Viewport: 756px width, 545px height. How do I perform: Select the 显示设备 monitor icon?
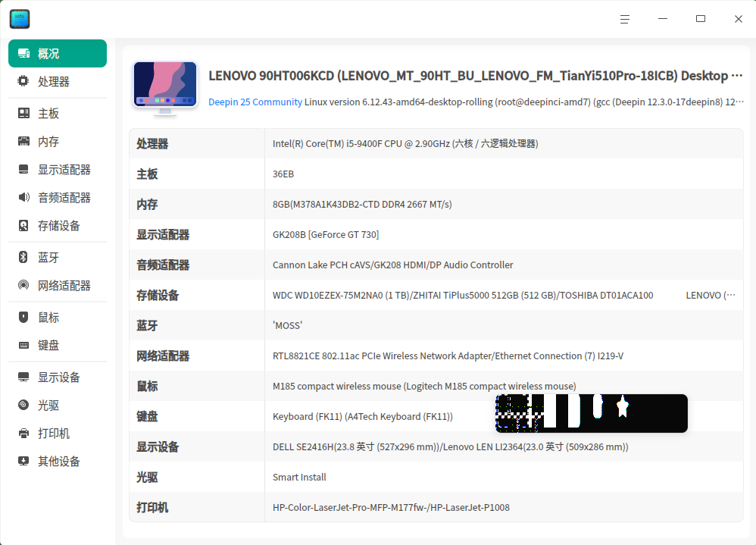tap(23, 377)
